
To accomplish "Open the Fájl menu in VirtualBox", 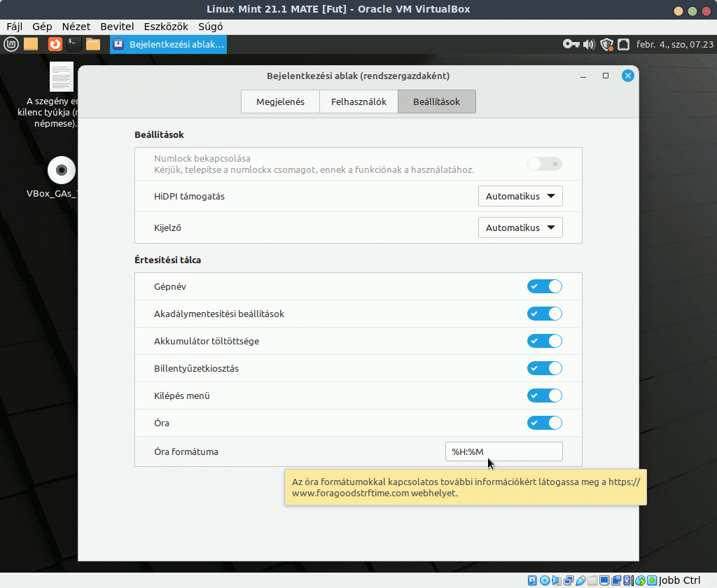I will (x=15, y=27).
